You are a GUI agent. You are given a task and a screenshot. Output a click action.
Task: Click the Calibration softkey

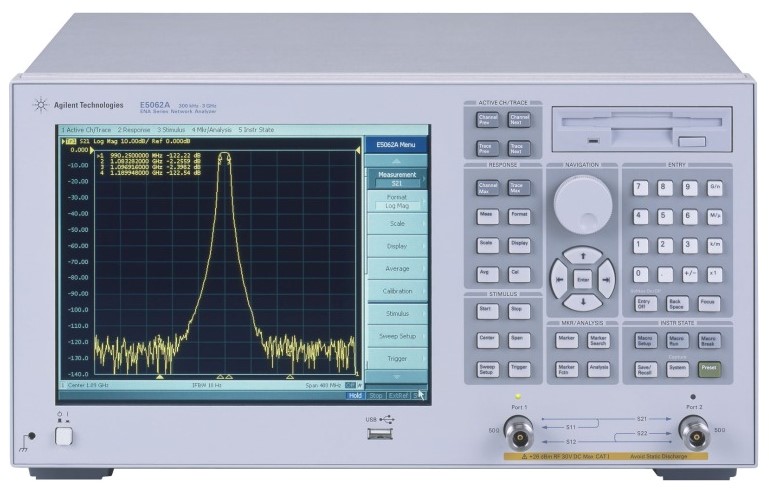[x=396, y=291]
